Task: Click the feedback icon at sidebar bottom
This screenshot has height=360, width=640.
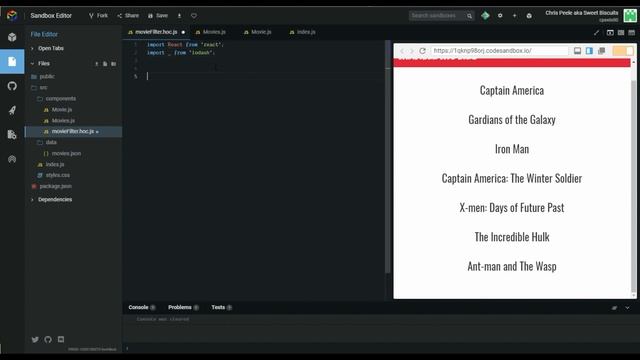Action: coord(61,340)
